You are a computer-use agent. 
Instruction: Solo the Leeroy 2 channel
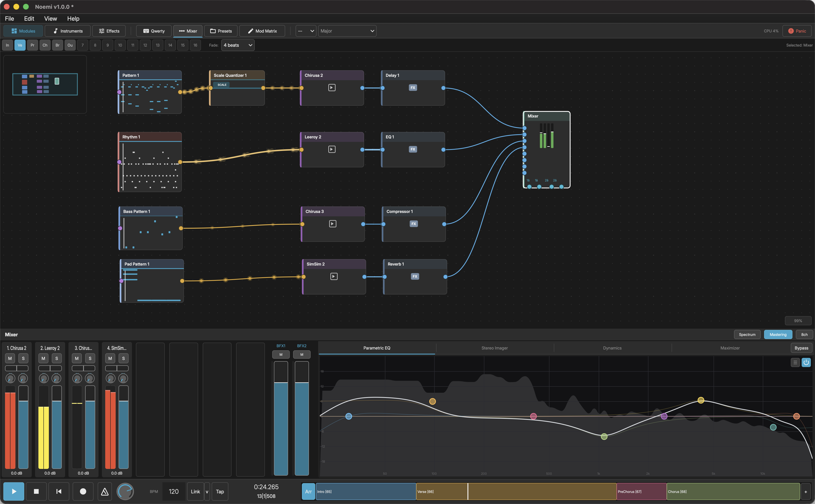tap(57, 358)
